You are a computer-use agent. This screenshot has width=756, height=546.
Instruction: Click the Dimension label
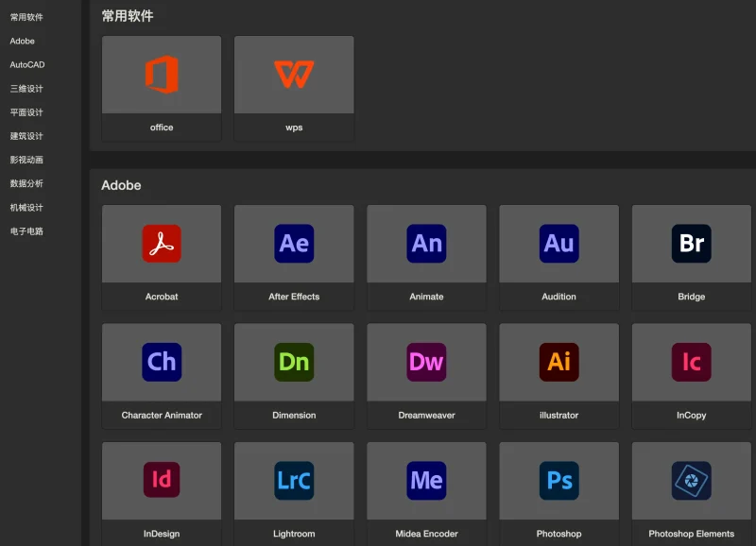294,415
